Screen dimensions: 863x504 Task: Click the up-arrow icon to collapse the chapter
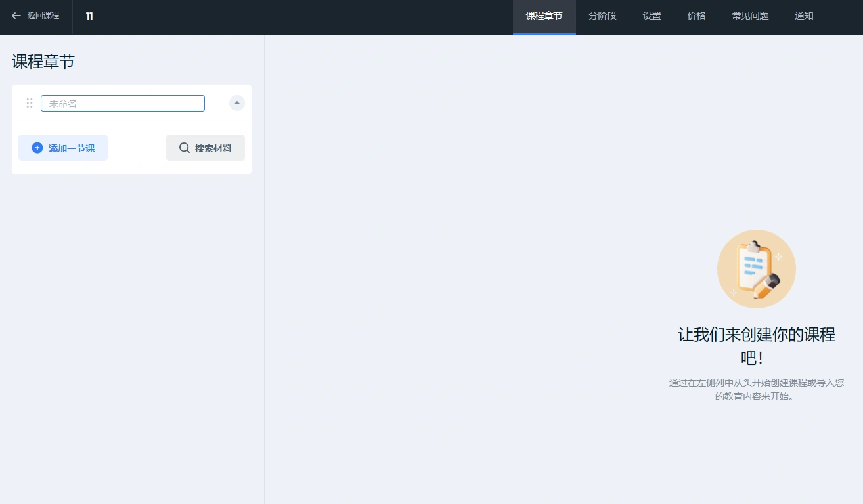coord(236,103)
